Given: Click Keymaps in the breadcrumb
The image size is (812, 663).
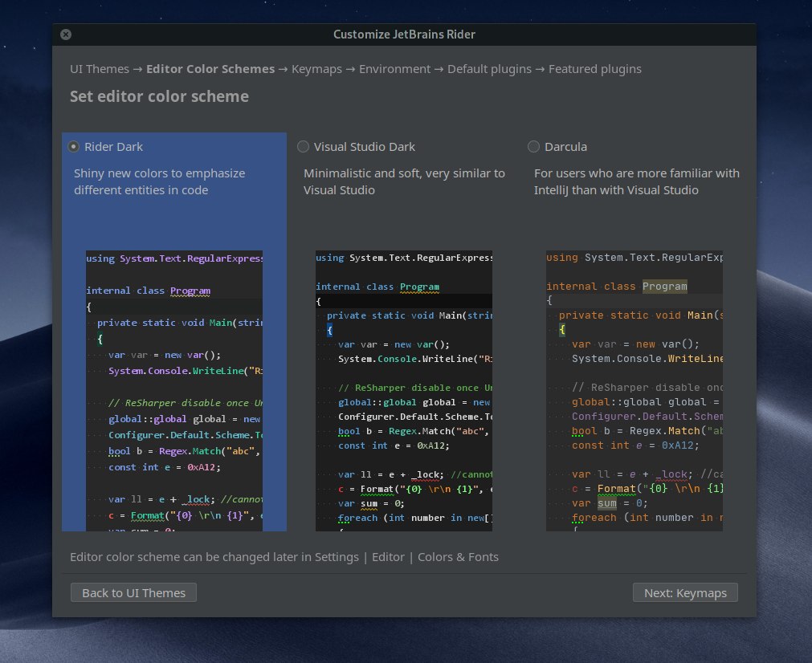Looking at the screenshot, I should coord(316,69).
